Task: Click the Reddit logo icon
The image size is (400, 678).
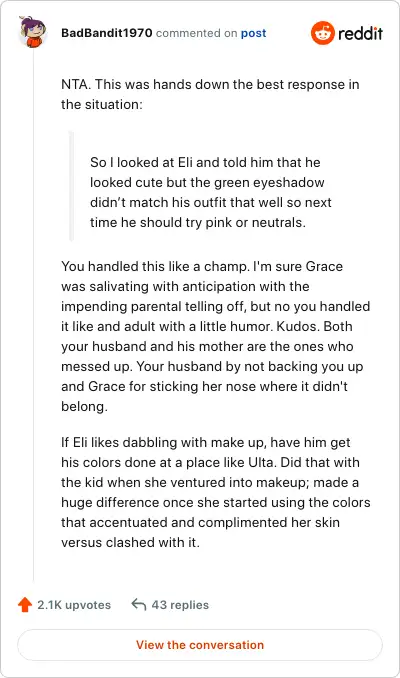Action: (323, 33)
